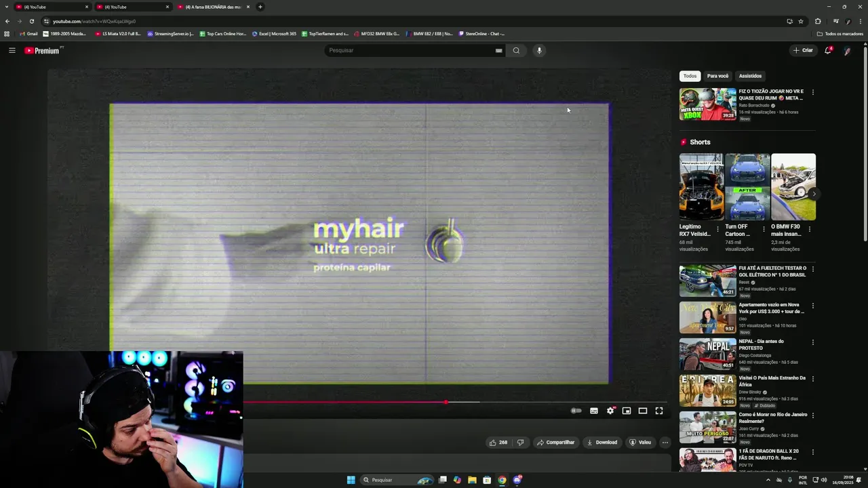Open options for 'FIZ O TIOZÃO JOGAR' video
This screenshot has height=488, width=868.
click(812, 92)
